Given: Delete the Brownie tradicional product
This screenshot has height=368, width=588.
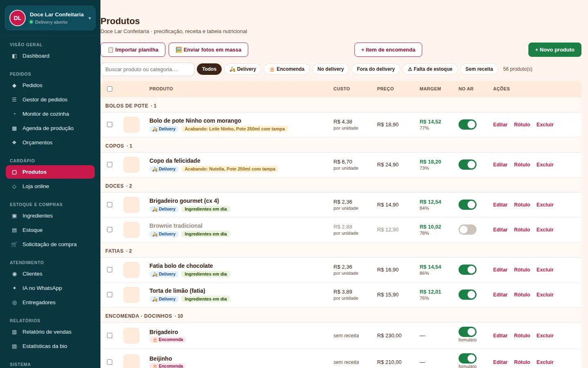Looking at the screenshot, I should 545,230.
